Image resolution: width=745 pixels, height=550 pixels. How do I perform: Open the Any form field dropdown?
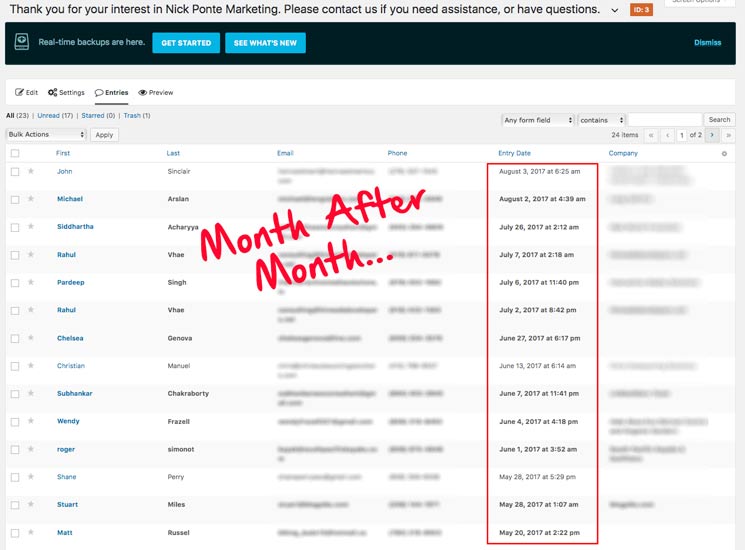(538, 120)
